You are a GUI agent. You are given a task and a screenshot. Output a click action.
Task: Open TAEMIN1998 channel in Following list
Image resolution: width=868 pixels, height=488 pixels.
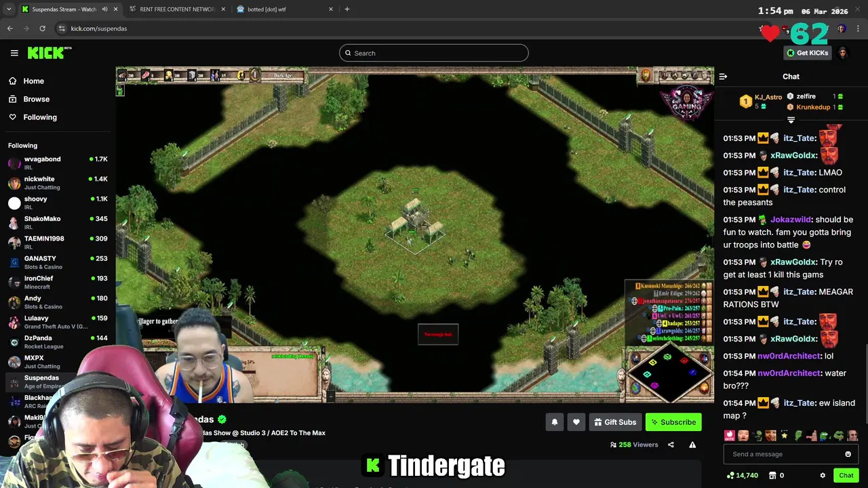58,243
